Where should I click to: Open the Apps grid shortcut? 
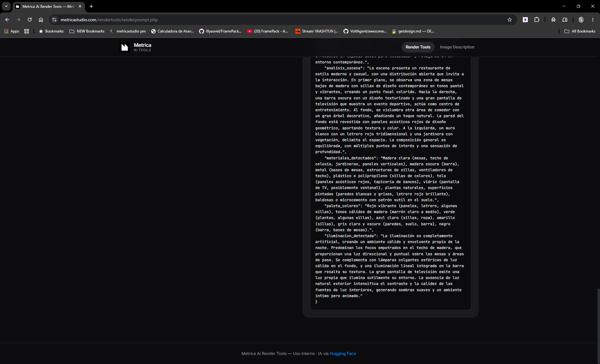[x=12, y=31]
